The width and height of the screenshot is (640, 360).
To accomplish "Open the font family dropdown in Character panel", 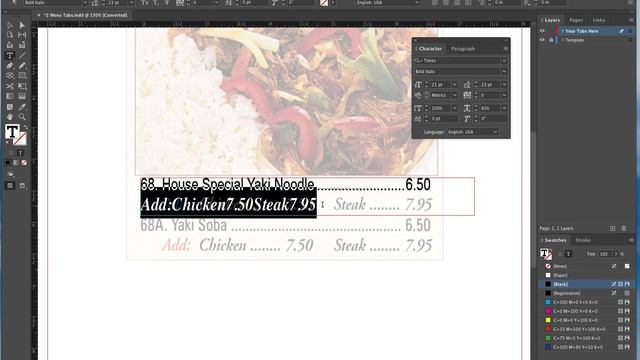I will coord(504,60).
